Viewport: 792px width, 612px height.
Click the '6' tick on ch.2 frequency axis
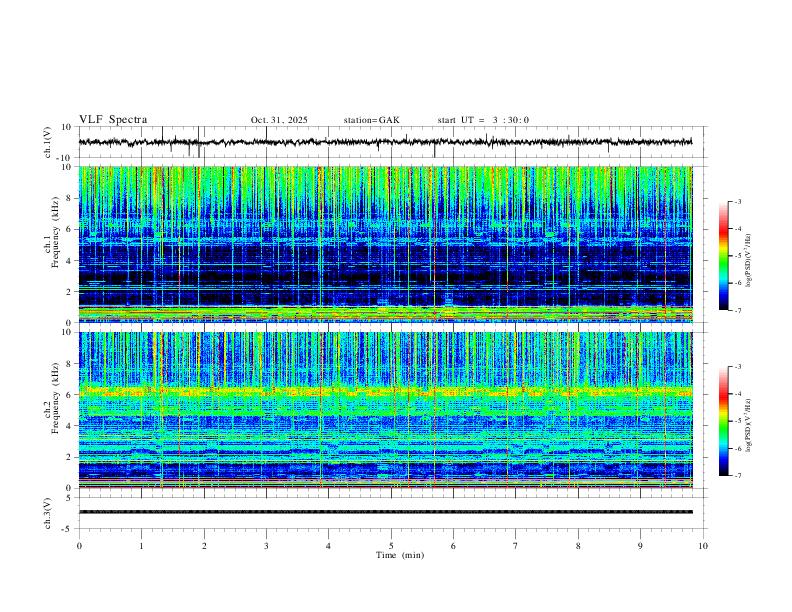pos(70,395)
